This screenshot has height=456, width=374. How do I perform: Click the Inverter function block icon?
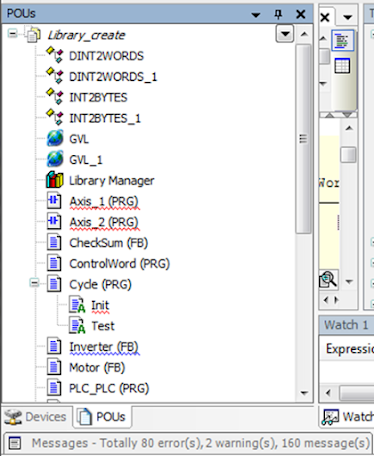(54, 346)
